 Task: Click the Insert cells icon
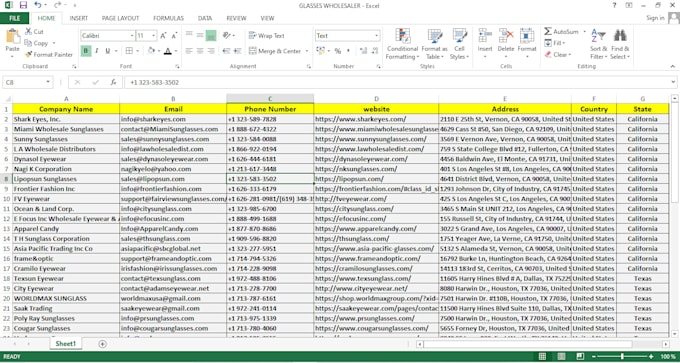pyautogui.click(x=485, y=36)
